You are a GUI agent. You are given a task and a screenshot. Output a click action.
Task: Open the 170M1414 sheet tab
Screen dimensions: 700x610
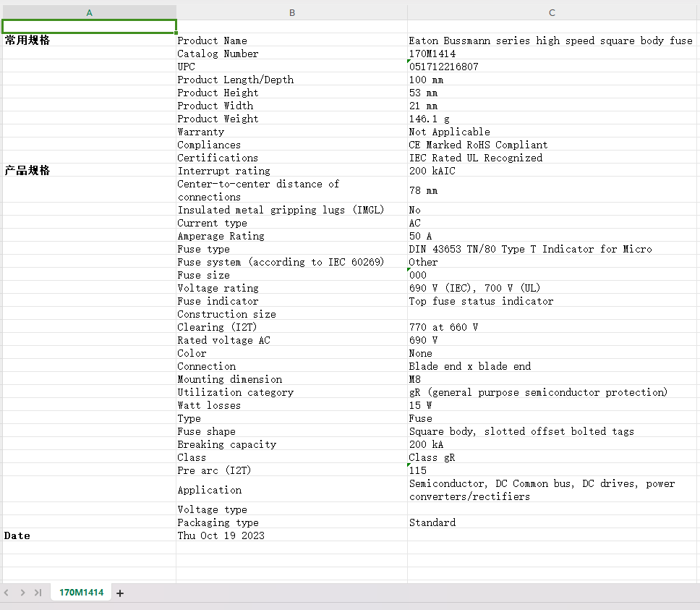pyautogui.click(x=81, y=593)
